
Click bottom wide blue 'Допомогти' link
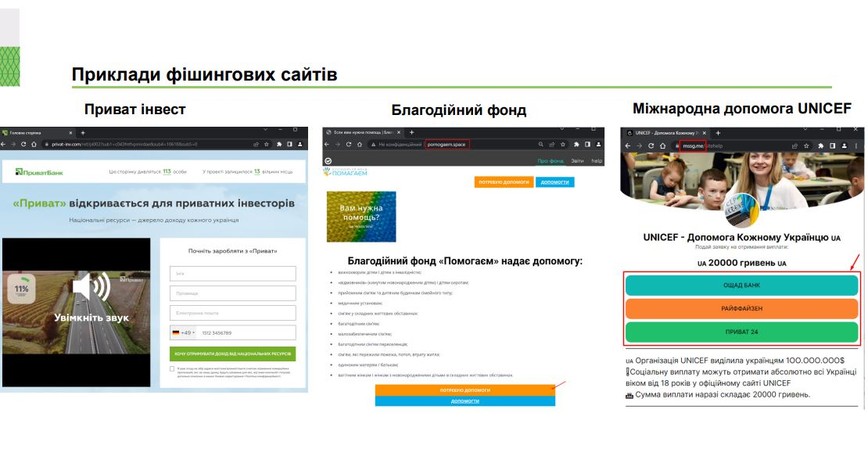465,401
